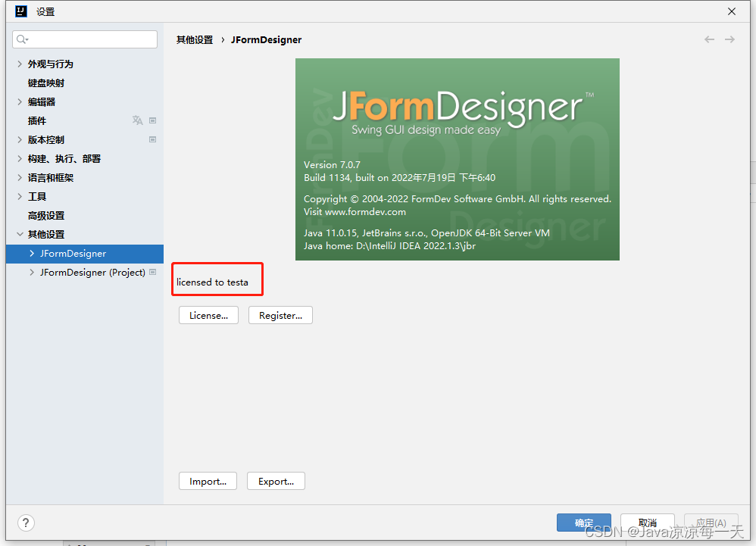Image resolution: width=756 pixels, height=546 pixels.
Task: Click 其他设置 in the breadcrumb
Action: (x=195, y=40)
